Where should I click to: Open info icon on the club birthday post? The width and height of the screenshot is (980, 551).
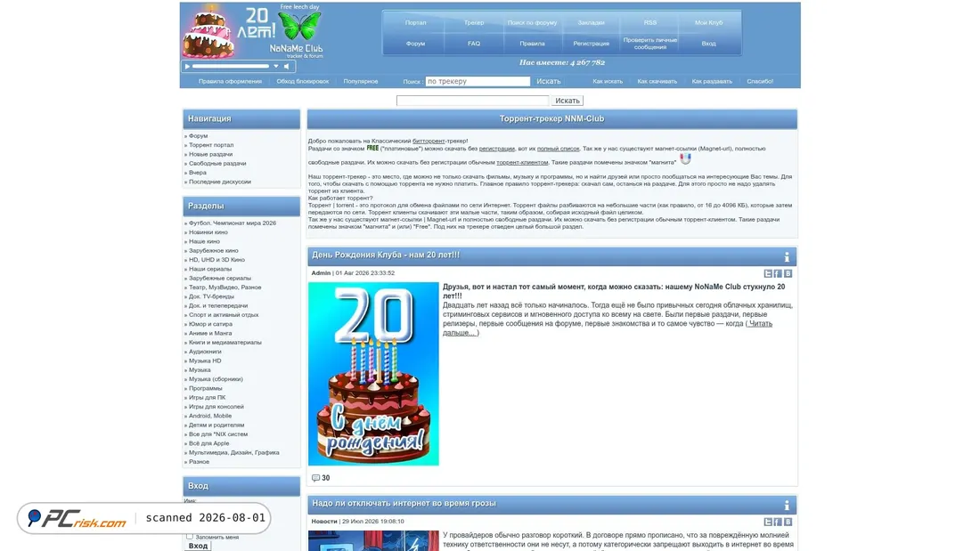click(787, 256)
